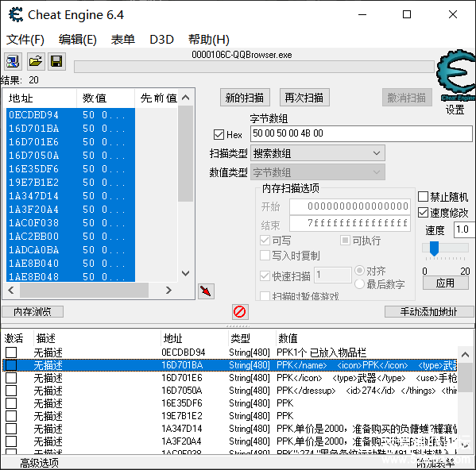This screenshot has height=470, width=476.
Task: Click results list scroll right arrow
Action: (168, 291)
